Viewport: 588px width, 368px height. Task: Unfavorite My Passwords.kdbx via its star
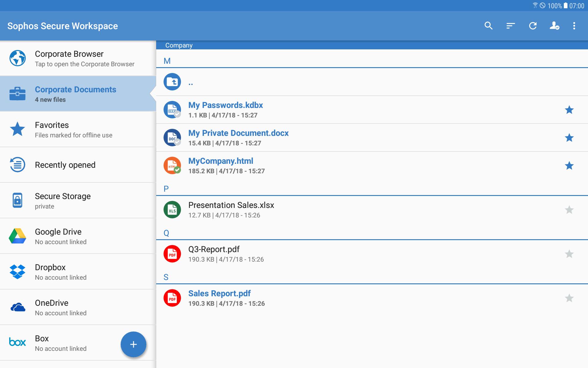tap(569, 110)
